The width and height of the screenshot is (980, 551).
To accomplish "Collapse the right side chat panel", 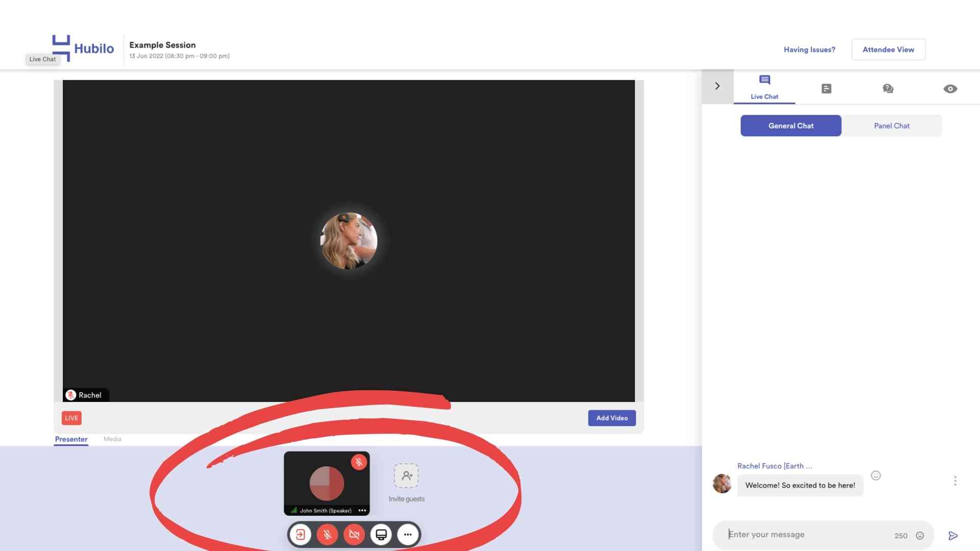I will pyautogui.click(x=717, y=86).
